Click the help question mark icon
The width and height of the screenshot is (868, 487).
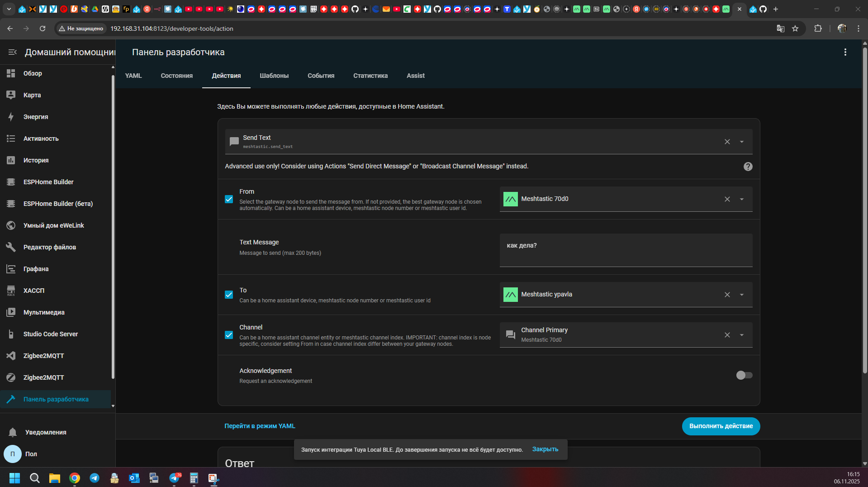(748, 167)
